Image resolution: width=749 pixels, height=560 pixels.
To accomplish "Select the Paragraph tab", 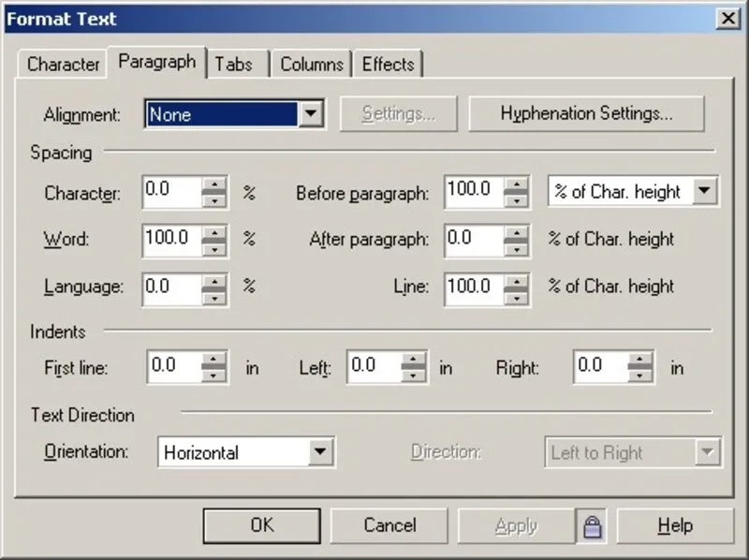I will 156,62.
